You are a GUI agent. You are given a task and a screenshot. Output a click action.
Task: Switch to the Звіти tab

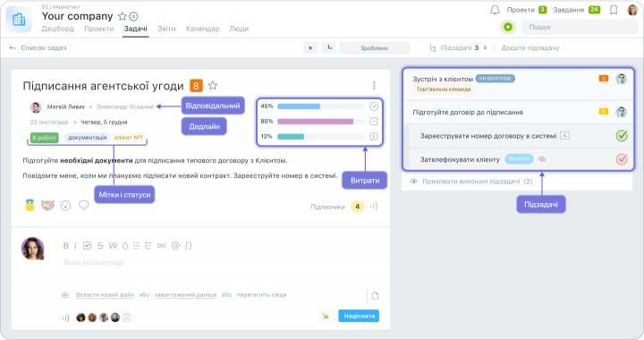point(166,29)
